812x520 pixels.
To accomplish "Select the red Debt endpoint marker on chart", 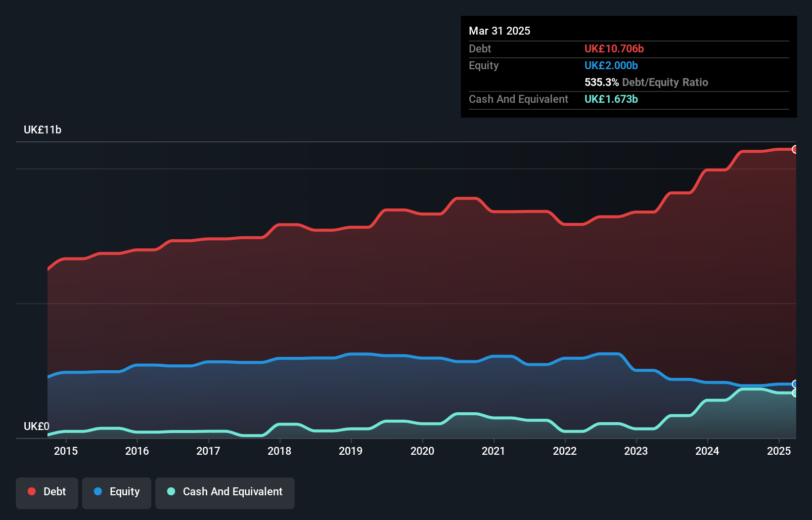I will [x=795, y=149].
